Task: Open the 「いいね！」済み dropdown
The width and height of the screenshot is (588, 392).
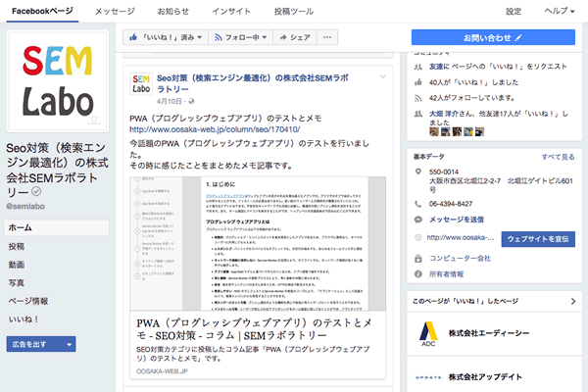Action: click(166, 37)
